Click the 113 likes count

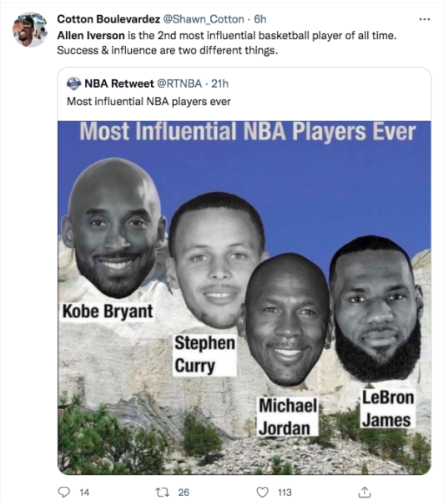[284, 493]
